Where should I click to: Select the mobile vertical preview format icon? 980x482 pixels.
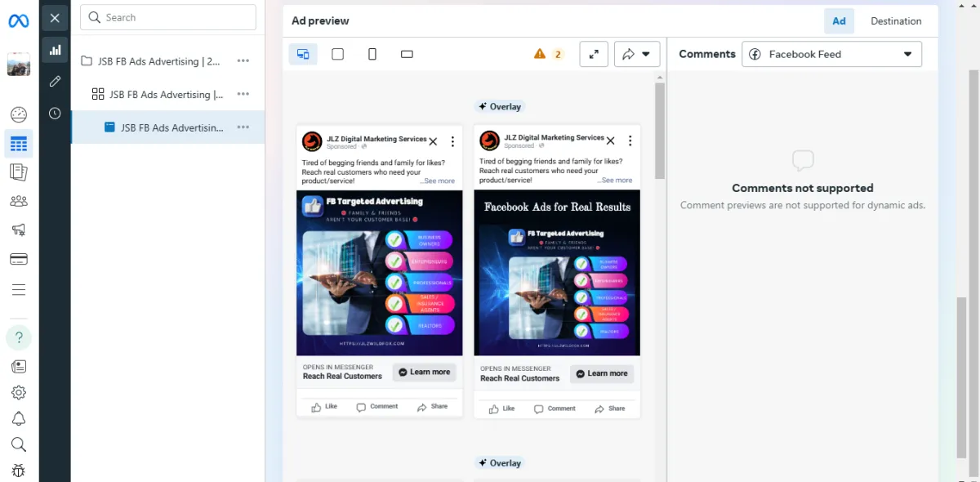click(372, 54)
